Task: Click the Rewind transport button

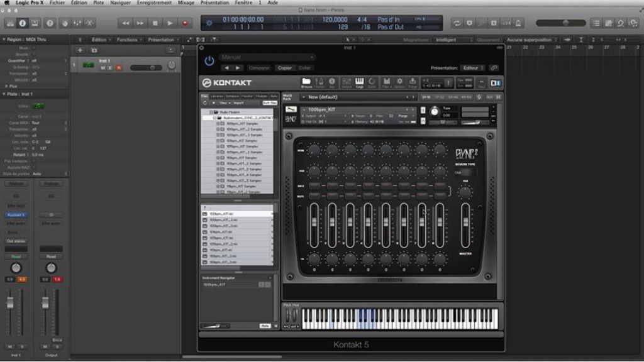Action: (x=125, y=23)
